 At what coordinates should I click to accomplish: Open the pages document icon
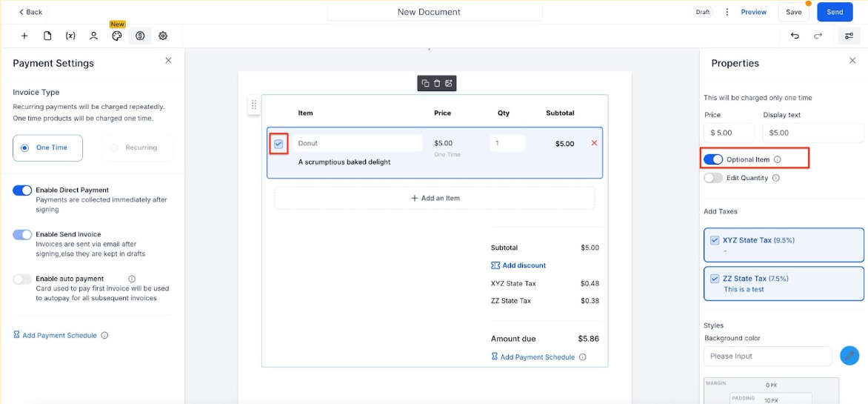point(47,36)
